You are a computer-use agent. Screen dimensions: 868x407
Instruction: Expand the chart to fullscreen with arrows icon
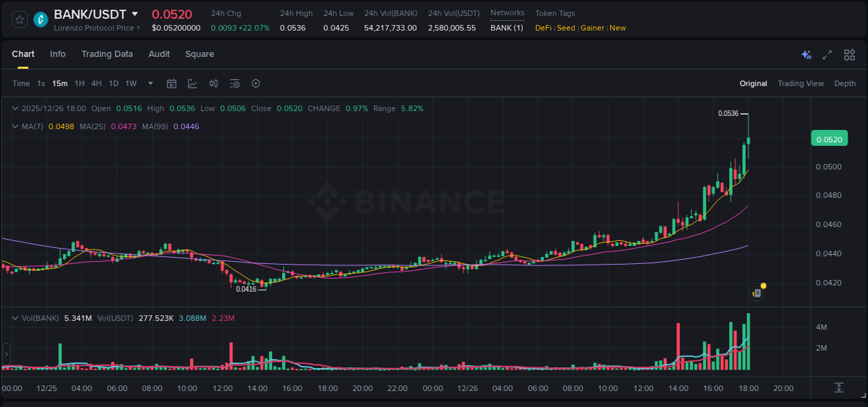pos(827,54)
